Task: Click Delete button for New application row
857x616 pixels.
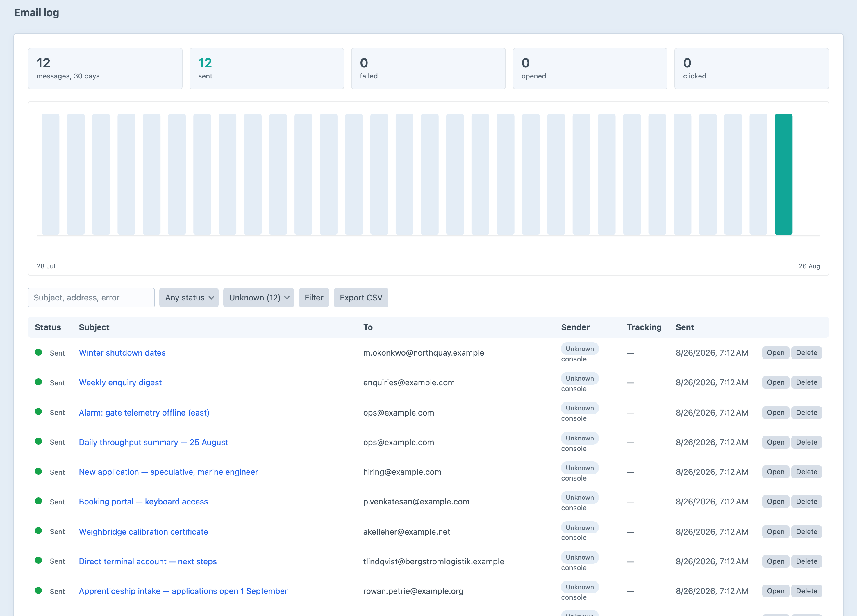Action: click(806, 472)
